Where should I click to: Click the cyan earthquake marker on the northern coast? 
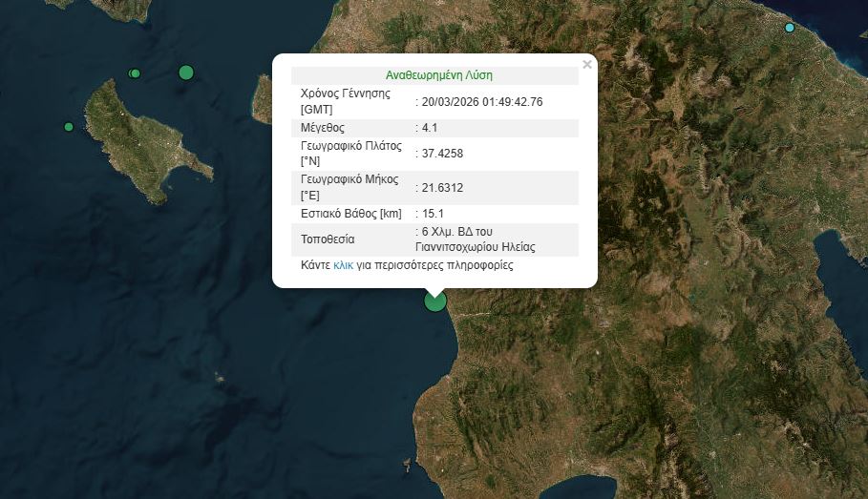tap(789, 28)
